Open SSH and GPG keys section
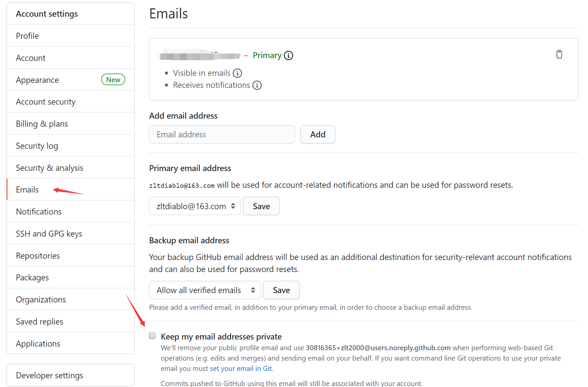Screen dimensions: 588x387 coord(49,234)
